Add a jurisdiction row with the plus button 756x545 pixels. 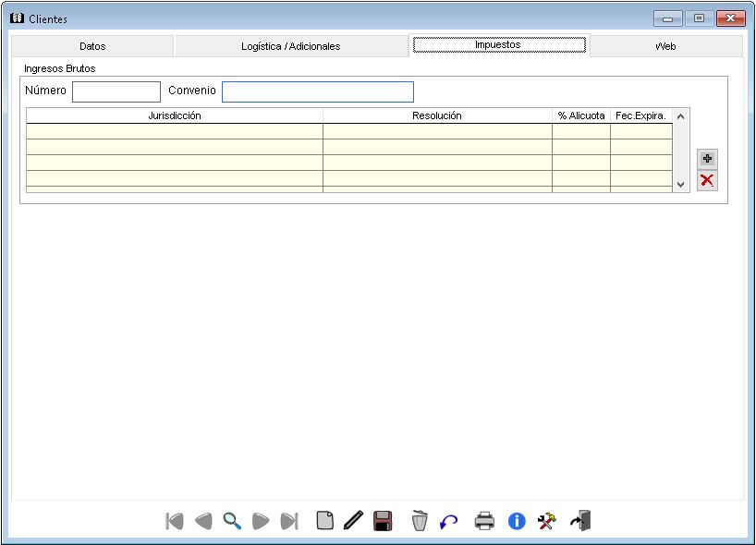[707, 159]
